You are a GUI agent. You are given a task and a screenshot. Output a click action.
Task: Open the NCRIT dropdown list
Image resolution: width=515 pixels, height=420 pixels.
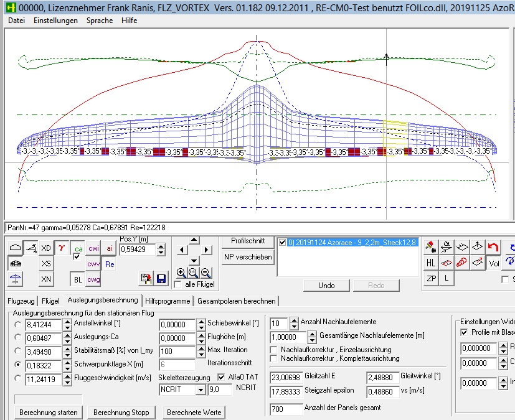200,390
